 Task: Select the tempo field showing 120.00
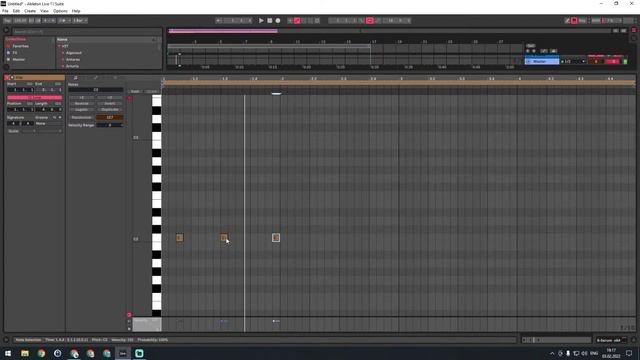tap(20, 20)
